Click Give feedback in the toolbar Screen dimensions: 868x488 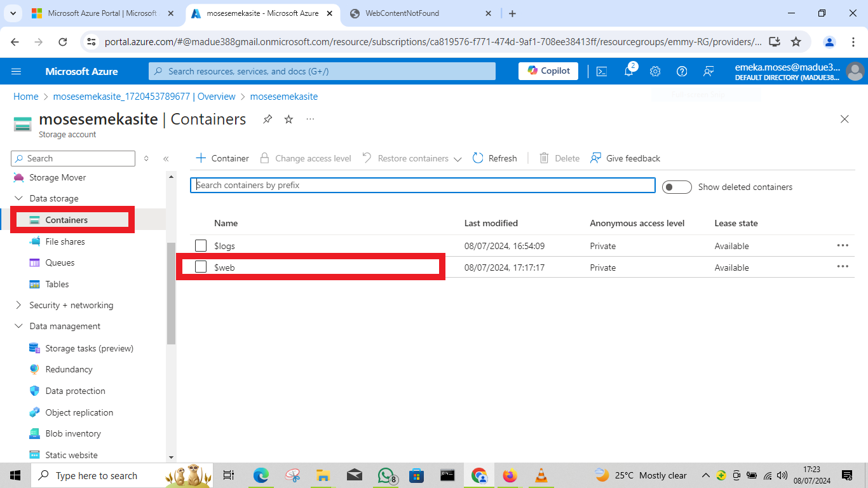click(625, 158)
